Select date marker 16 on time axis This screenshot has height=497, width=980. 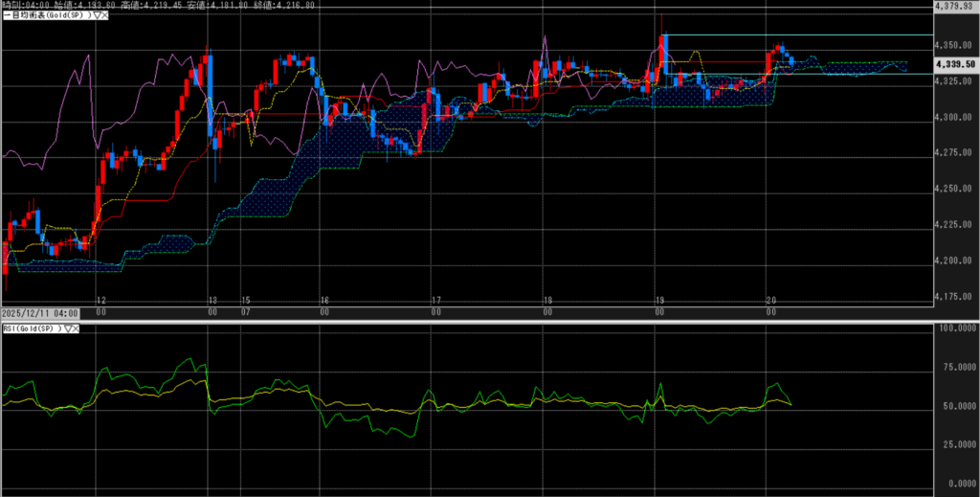click(x=324, y=300)
